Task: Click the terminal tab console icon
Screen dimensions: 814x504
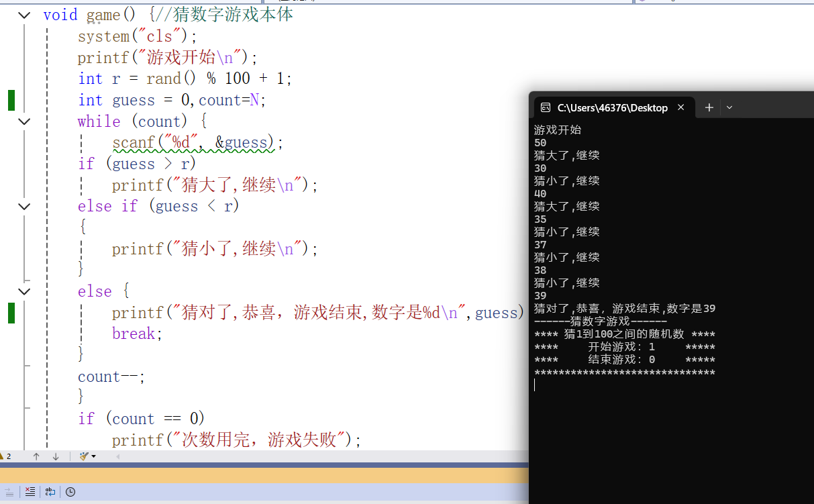Action: pyautogui.click(x=546, y=107)
